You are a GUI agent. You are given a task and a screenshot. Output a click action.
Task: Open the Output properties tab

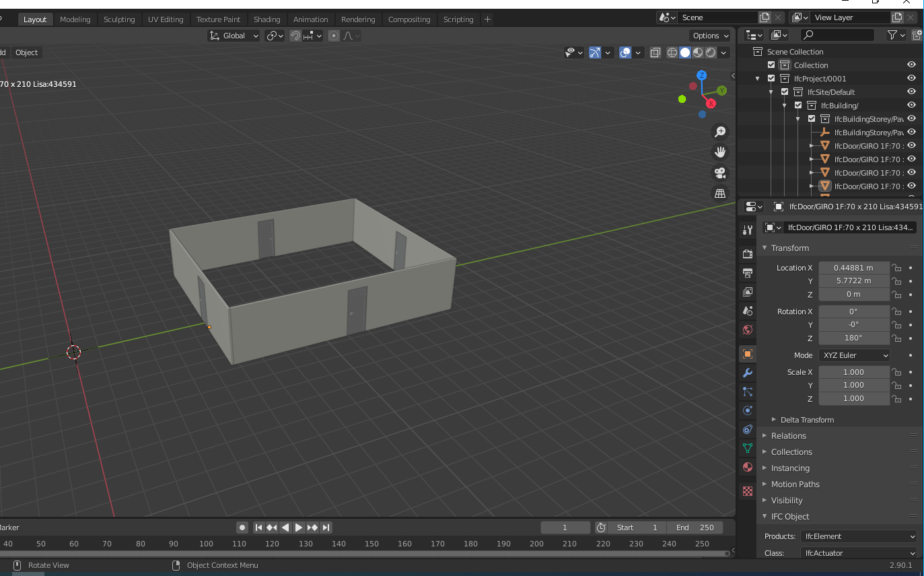747,273
